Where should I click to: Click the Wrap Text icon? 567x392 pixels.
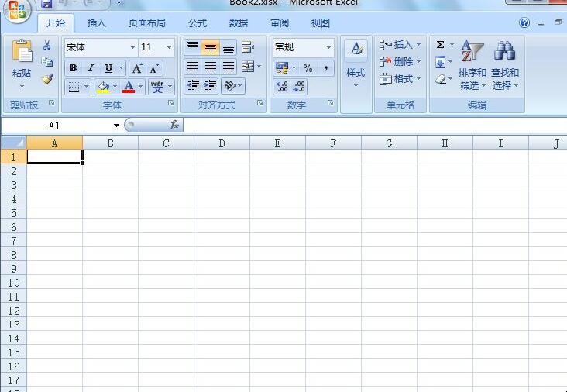point(248,47)
